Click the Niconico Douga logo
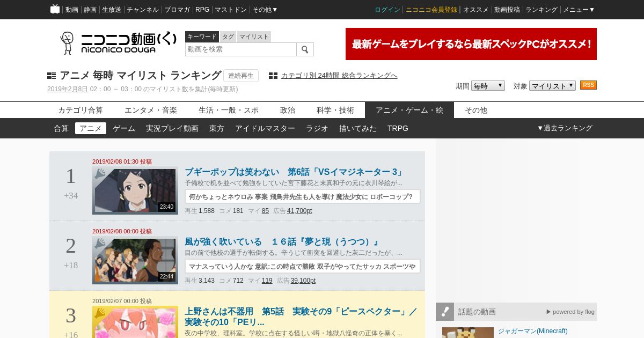 118,43
